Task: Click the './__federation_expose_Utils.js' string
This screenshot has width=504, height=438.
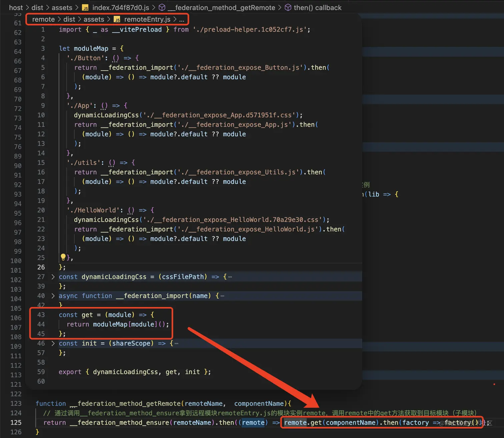Action: click(x=238, y=172)
